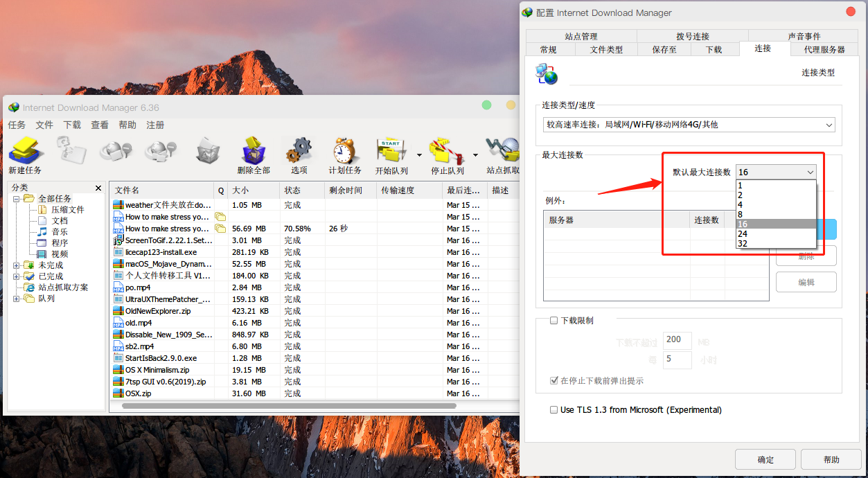Expand the 未完成 tree node
The height and width of the screenshot is (478, 868).
(17, 265)
